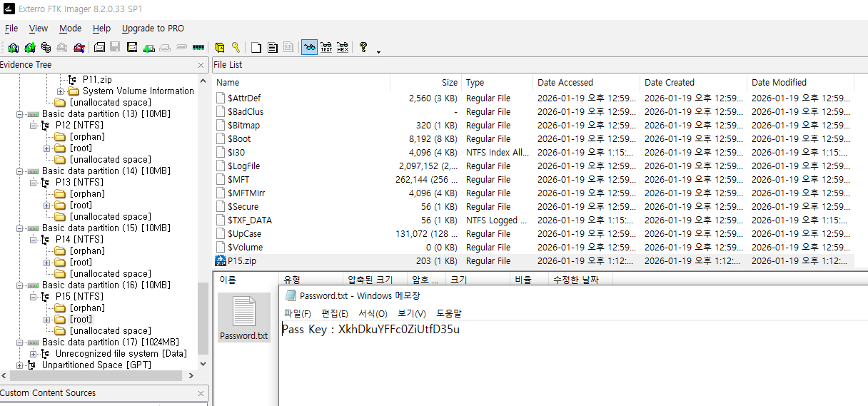
Task: Expand the Unrecognized file system [Data] node
Action: point(34,354)
